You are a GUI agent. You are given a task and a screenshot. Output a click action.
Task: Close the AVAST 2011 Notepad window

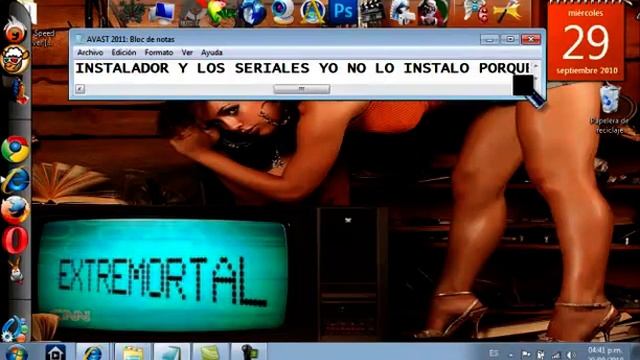(531, 39)
